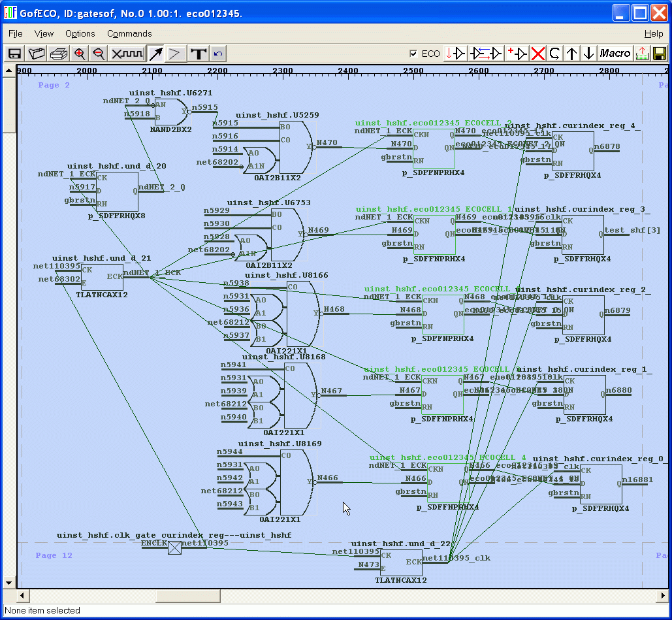Click the insert gate icon with red down arrow
Viewport: 672px width, 620px height.
click(x=455, y=54)
